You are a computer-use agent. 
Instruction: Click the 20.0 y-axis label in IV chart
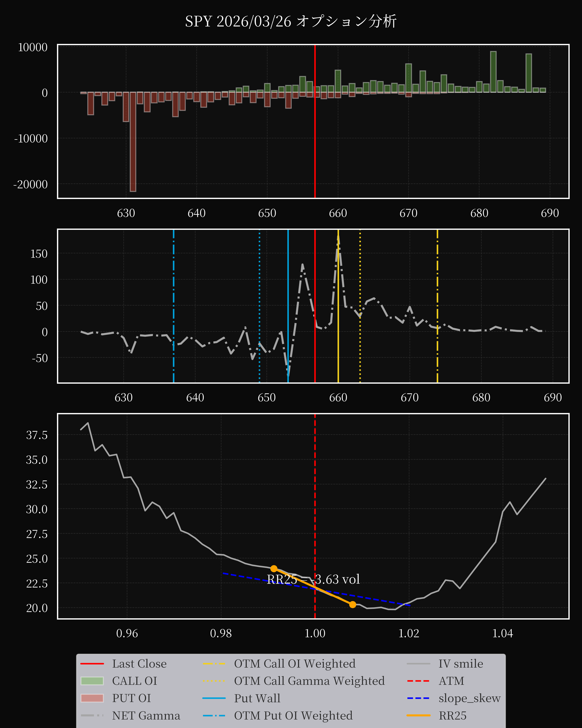point(37,608)
